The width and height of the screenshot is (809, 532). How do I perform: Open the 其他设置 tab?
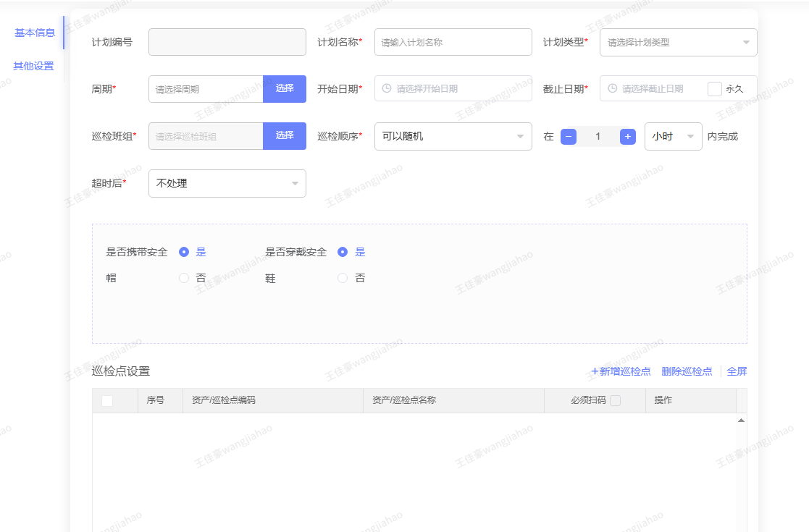click(x=33, y=66)
